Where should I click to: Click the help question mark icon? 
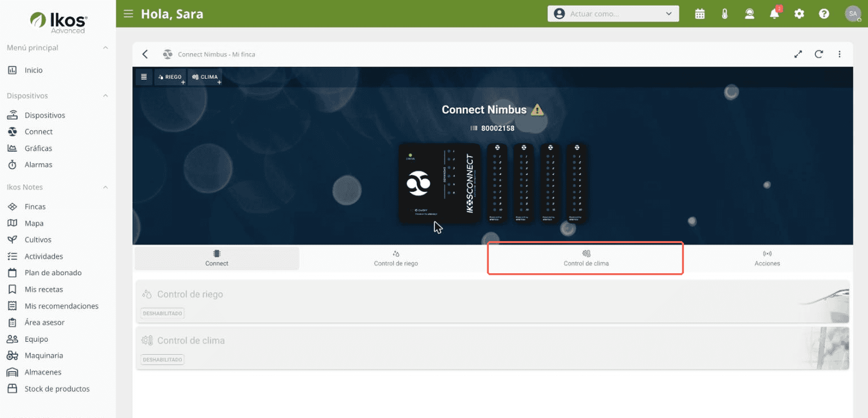[824, 14]
